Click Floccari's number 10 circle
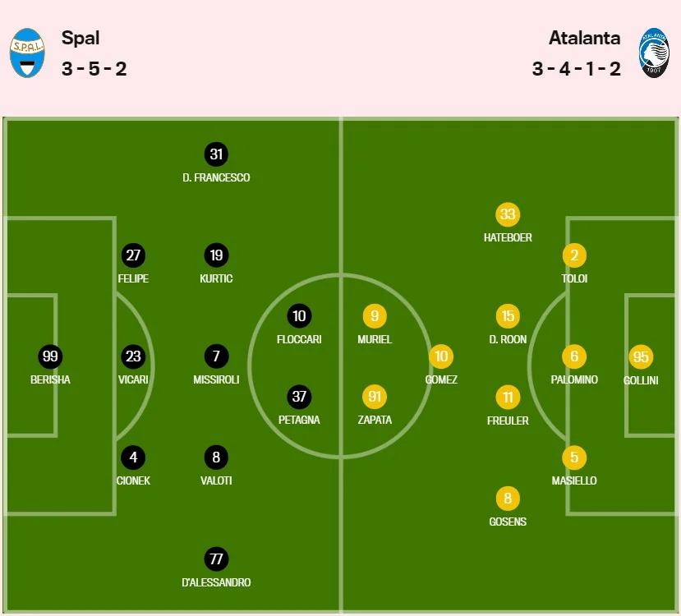681x616 pixels. tap(299, 316)
